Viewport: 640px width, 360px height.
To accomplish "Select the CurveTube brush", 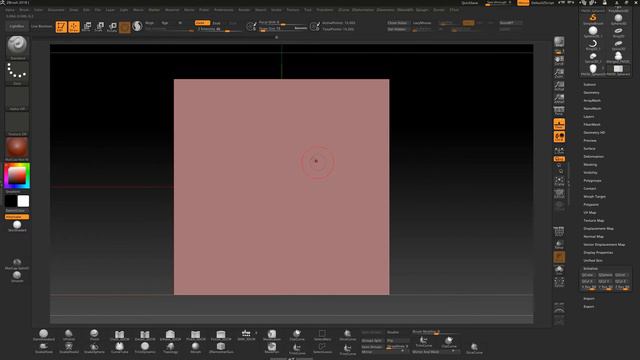I will click(120, 348).
